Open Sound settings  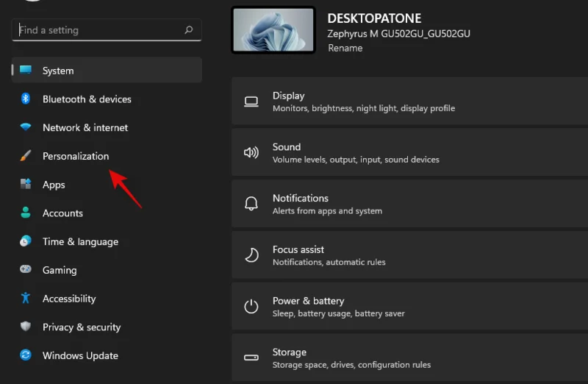(x=410, y=152)
